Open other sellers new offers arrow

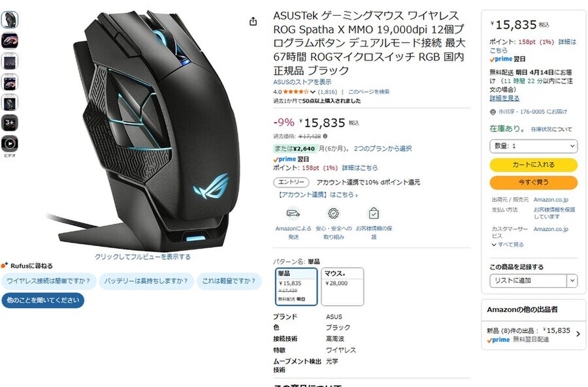[x=578, y=333]
